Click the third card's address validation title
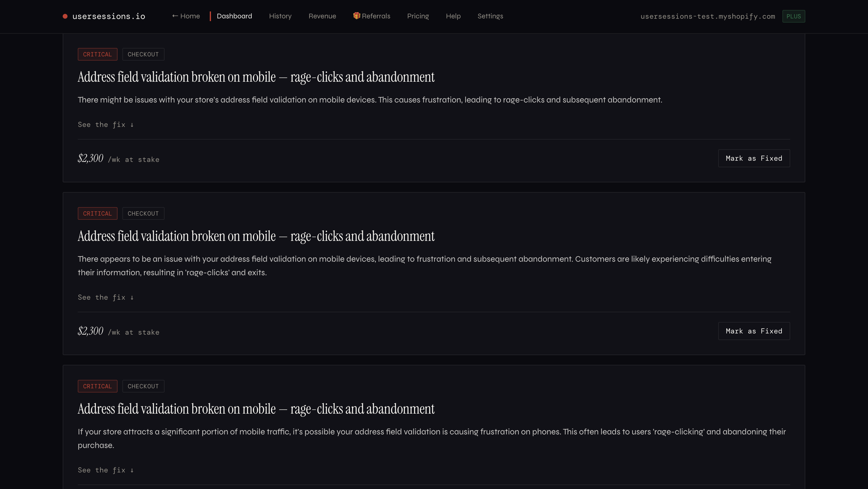The image size is (868, 489). [x=256, y=409]
